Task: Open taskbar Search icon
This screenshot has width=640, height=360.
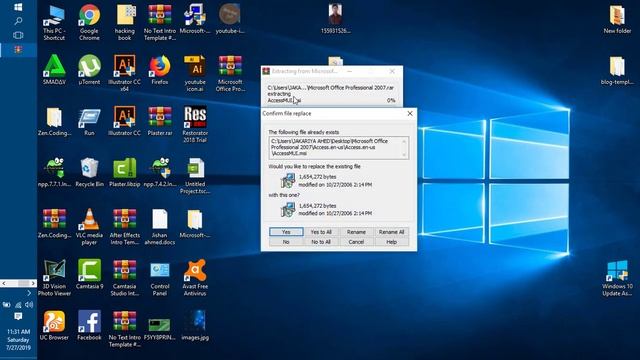Action: tap(18, 21)
